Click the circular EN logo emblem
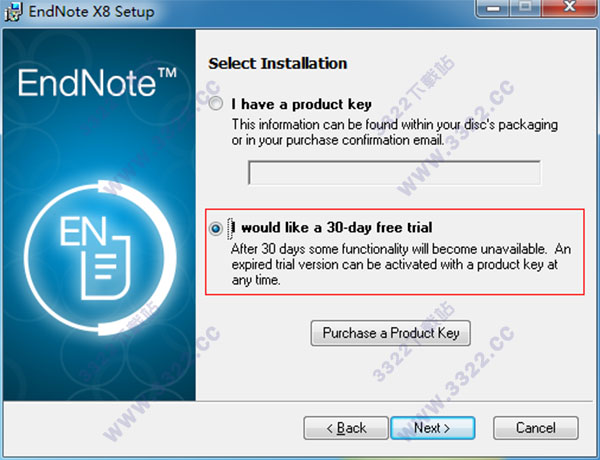Image resolution: width=600 pixels, height=460 pixels. tap(100, 258)
